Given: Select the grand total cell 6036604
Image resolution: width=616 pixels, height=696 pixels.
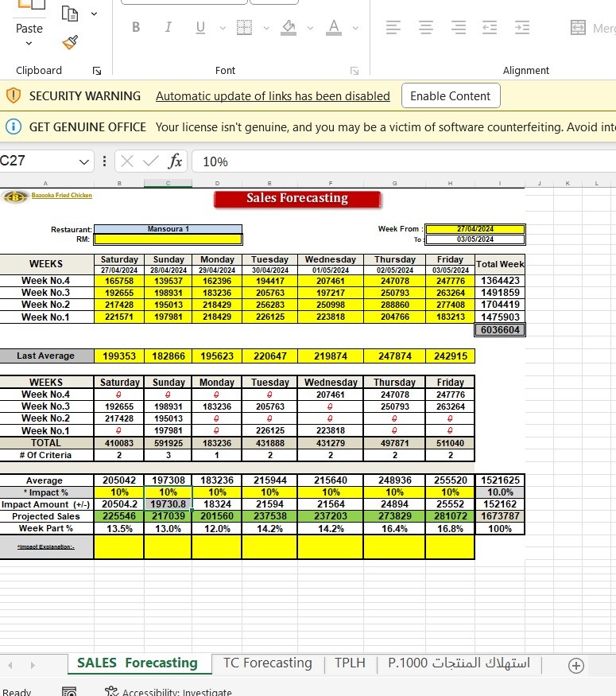Looking at the screenshot, I should (x=500, y=330).
